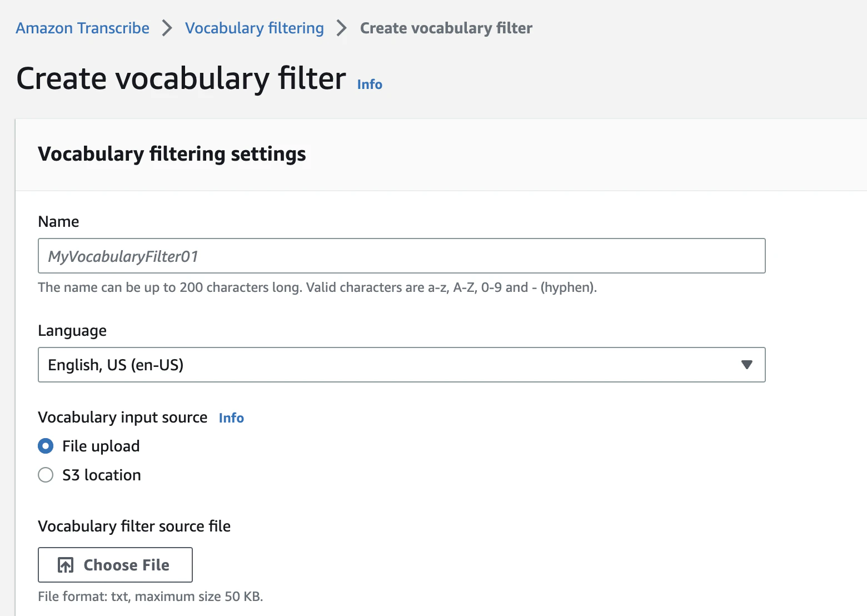Click the Language dropdown arrow
Viewport: 867px width, 616px height.
[x=747, y=365]
